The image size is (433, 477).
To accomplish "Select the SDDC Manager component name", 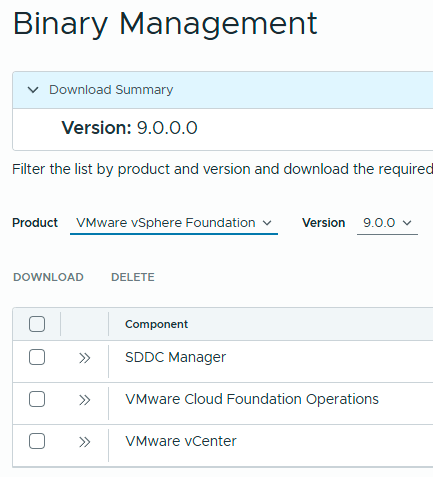I will point(175,357).
